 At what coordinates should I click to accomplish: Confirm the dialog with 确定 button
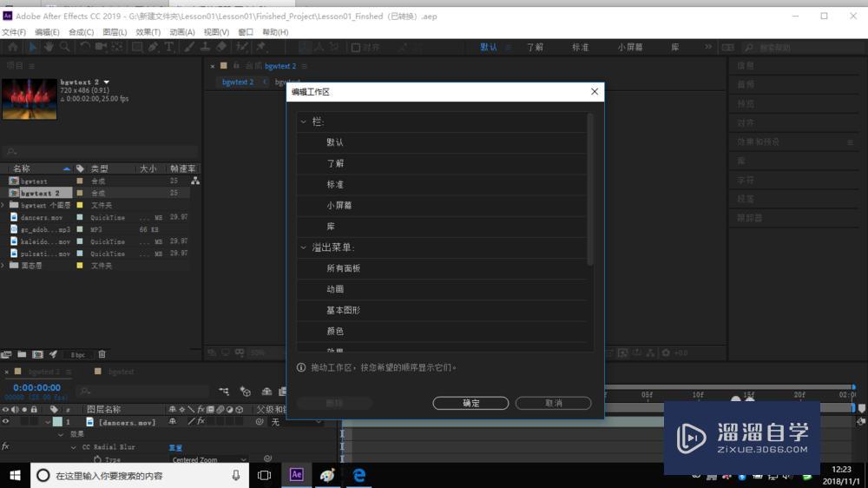pos(470,403)
